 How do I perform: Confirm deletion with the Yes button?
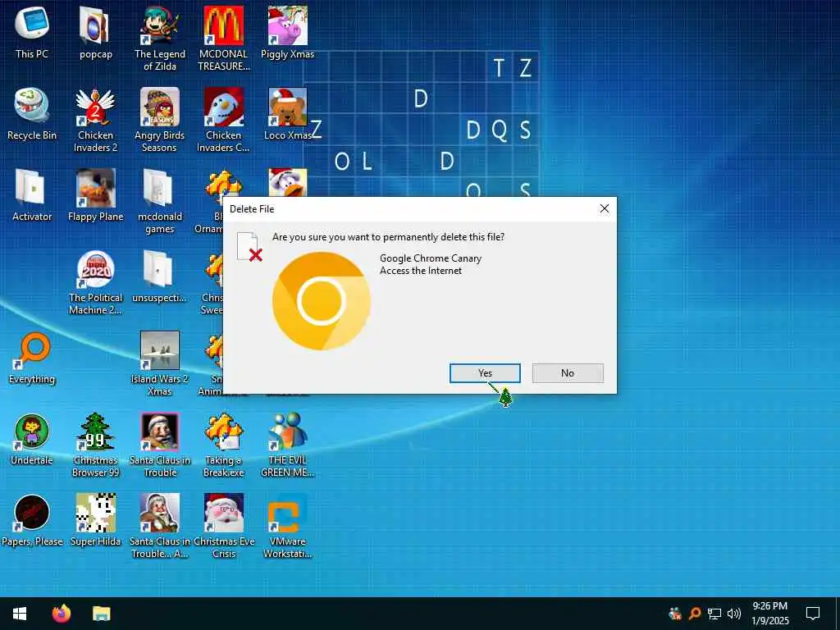coord(485,373)
